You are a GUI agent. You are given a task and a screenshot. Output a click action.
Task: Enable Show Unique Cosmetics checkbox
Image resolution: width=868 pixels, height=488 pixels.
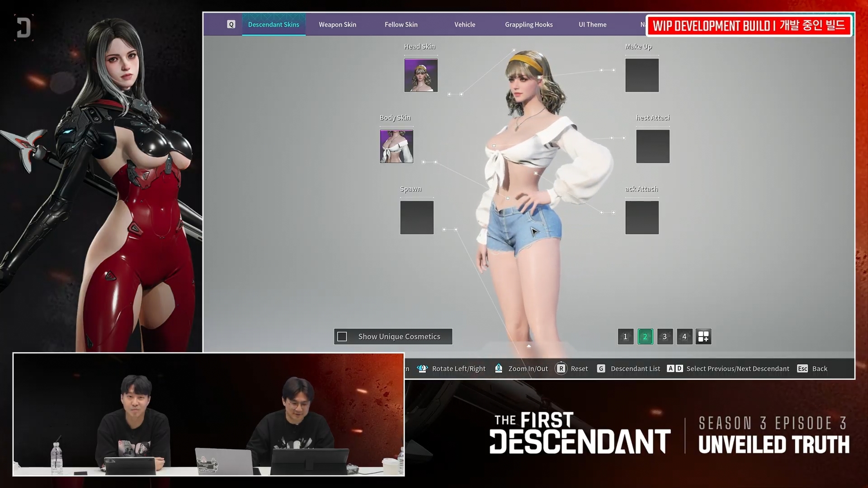click(x=342, y=337)
